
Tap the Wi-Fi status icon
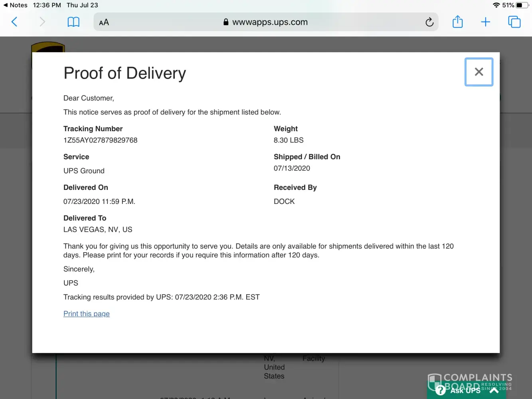point(496,5)
